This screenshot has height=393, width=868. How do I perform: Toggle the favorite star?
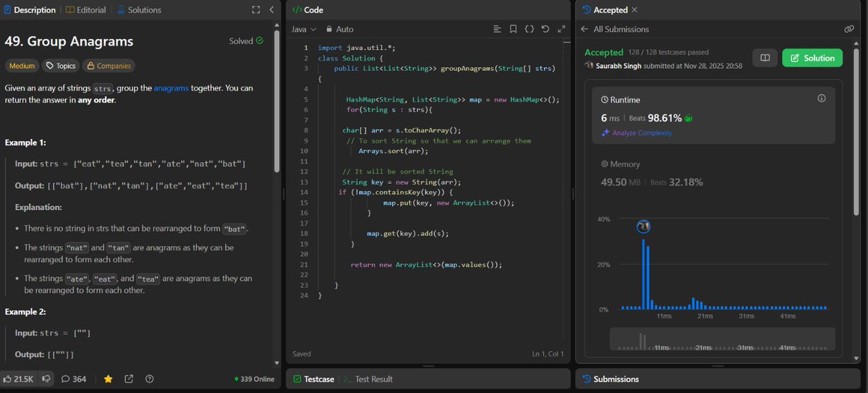tap(109, 379)
